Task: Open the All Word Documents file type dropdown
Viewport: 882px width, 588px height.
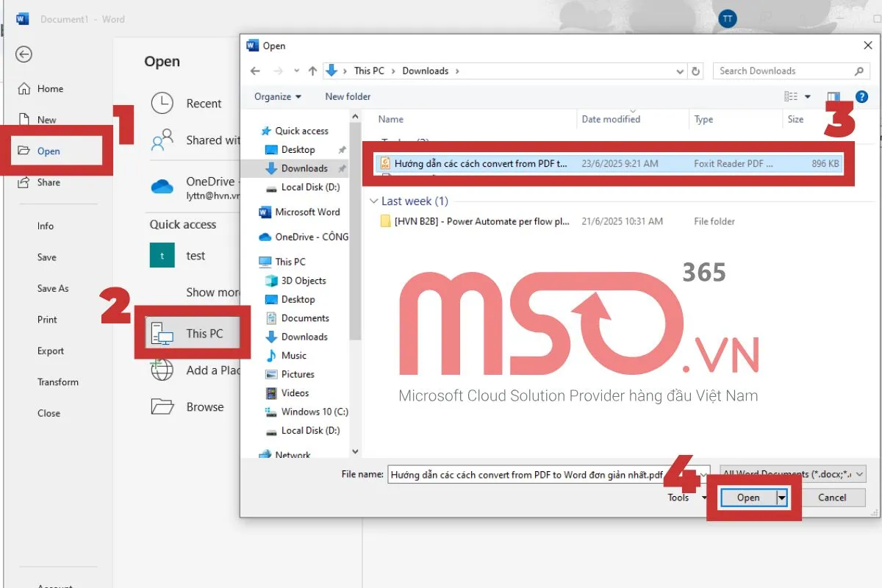Action: click(x=792, y=475)
